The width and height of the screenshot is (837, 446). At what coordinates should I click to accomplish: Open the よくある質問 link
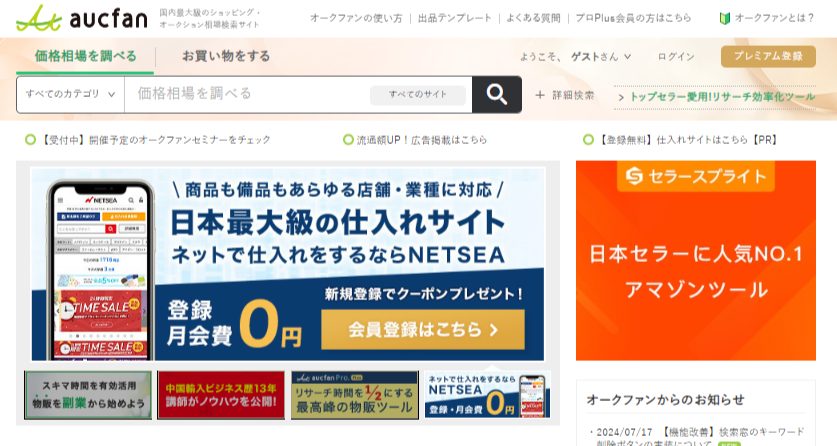pos(533,18)
